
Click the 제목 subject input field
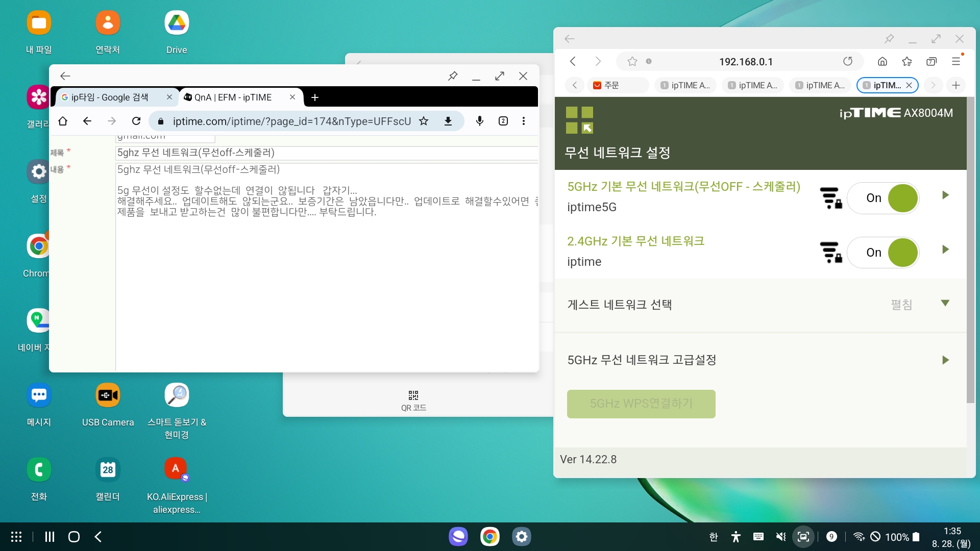(327, 153)
